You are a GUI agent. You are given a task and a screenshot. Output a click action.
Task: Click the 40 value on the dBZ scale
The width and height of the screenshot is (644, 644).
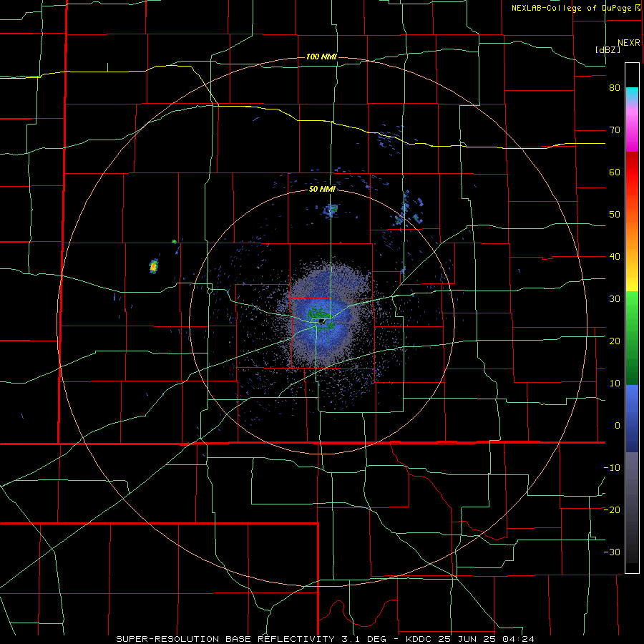[x=615, y=257]
